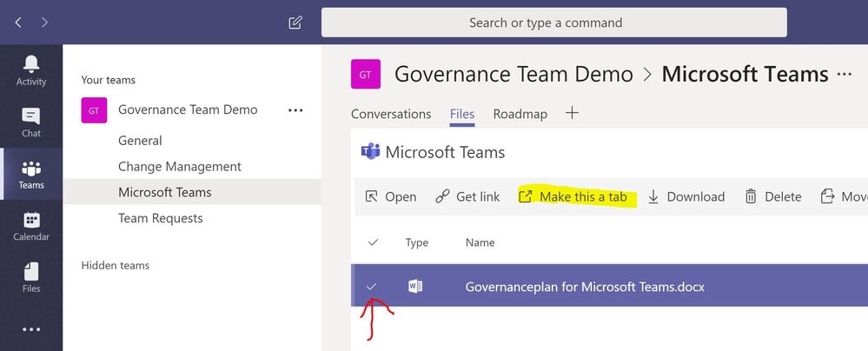The height and width of the screenshot is (351, 868).
Task: Toggle select-all checkmark in header row
Action: coord(373,242)
